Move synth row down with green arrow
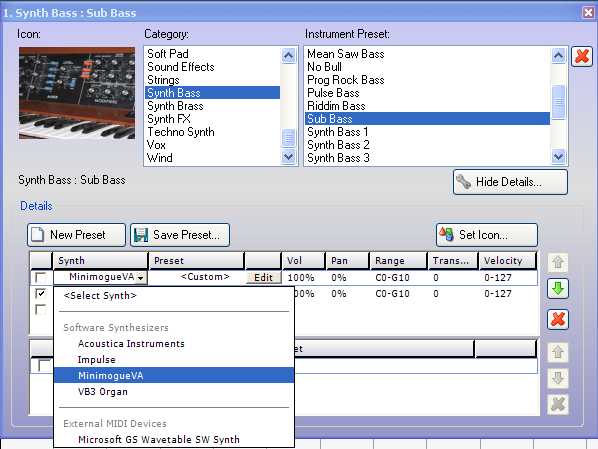The width and height of the screenshot is (598, 449). coord(558,288)
